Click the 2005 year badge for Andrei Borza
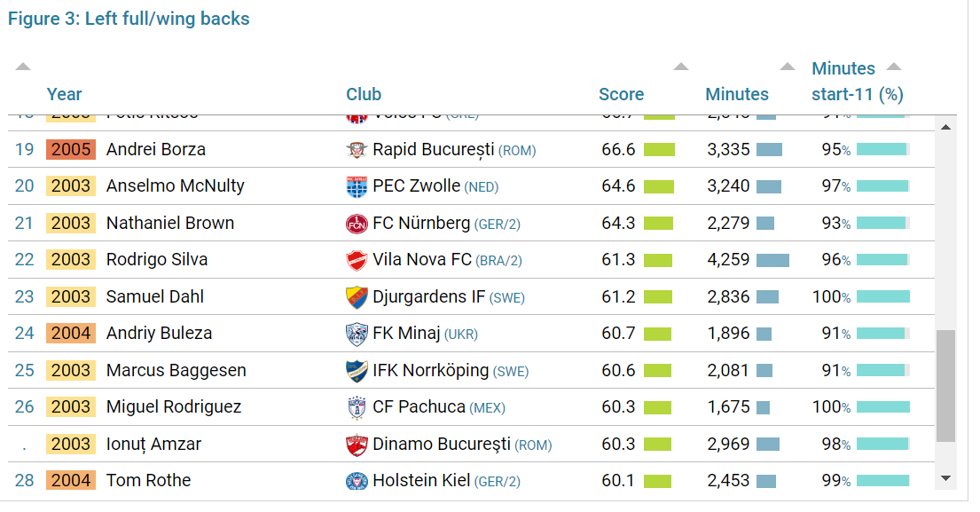The image size is (980, 512). (71, 149)
